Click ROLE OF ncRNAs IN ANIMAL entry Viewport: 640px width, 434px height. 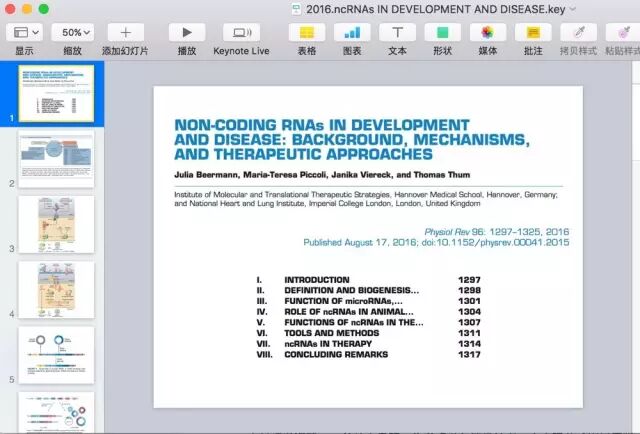349,312
